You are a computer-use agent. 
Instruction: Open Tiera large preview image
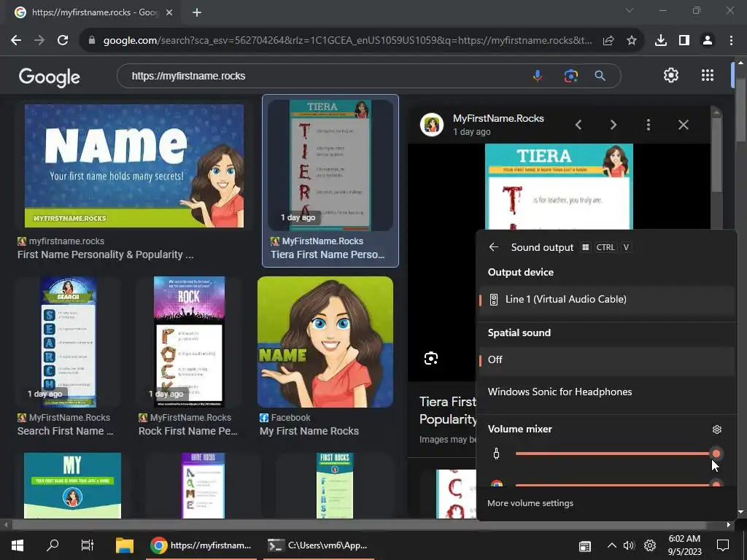tap(559, 187)
